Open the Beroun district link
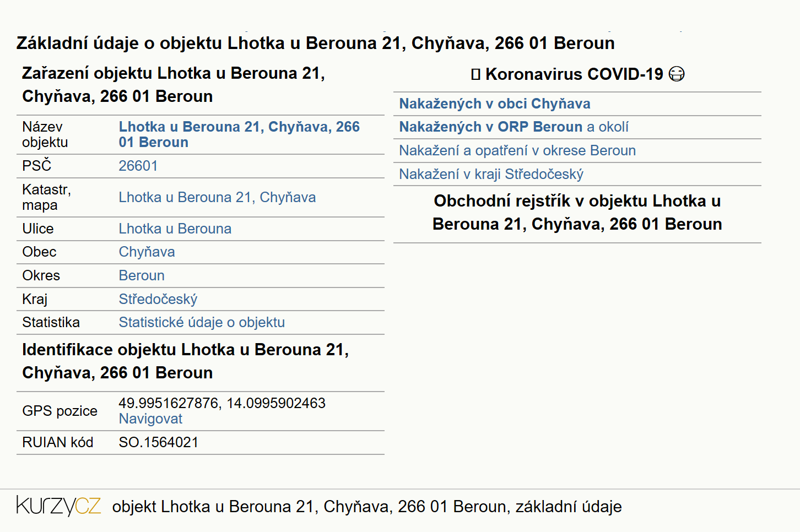Screen dimensions: 800x532 click(142, 275)
